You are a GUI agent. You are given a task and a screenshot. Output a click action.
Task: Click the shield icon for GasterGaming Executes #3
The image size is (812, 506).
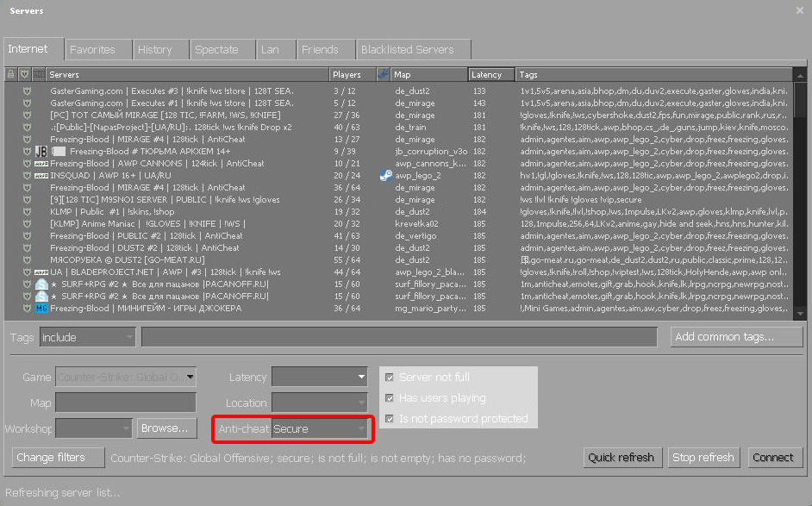27,91
